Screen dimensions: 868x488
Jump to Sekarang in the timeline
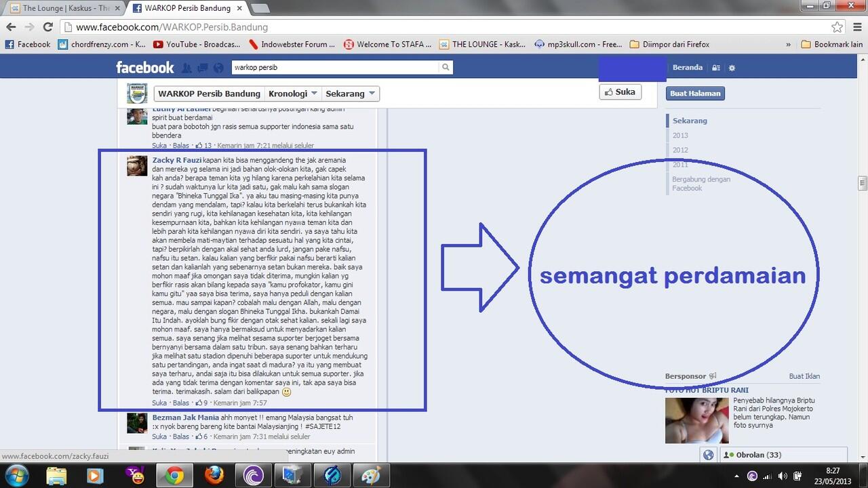[690, 121]
